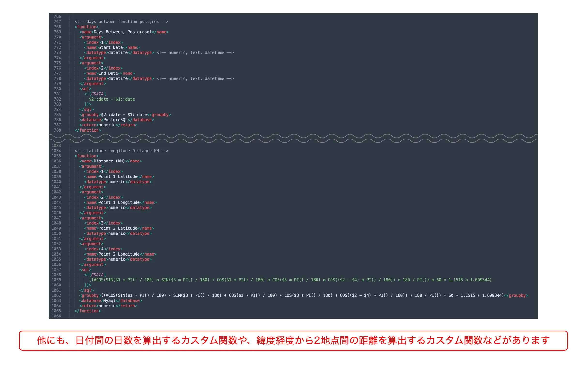
Task: Click the ACOS formula on line 1059
Action: click(x=290, y=280)
